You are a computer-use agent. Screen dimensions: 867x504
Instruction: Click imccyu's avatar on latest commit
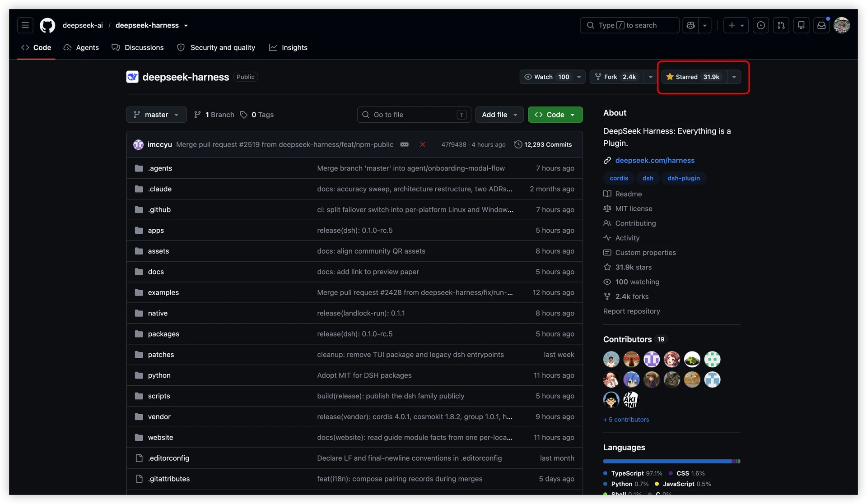point(139,144)
